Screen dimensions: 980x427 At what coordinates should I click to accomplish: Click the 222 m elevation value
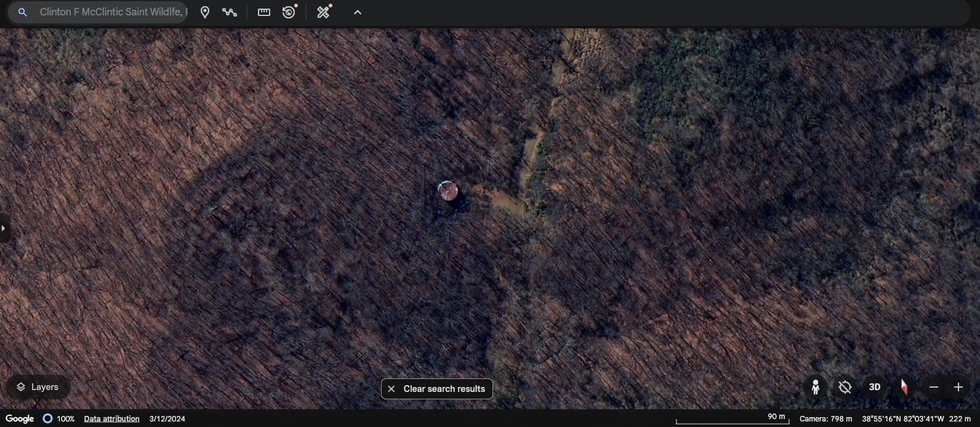pos(960,419)
